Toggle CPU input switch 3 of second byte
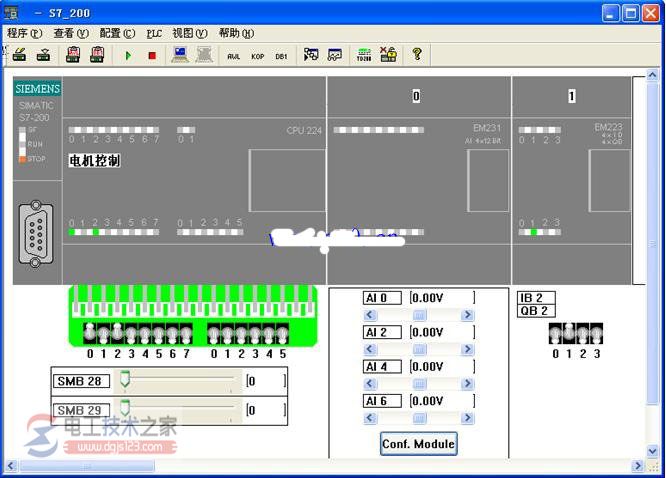The height and width of the screenshot is (478, 666). click(255, 333)
